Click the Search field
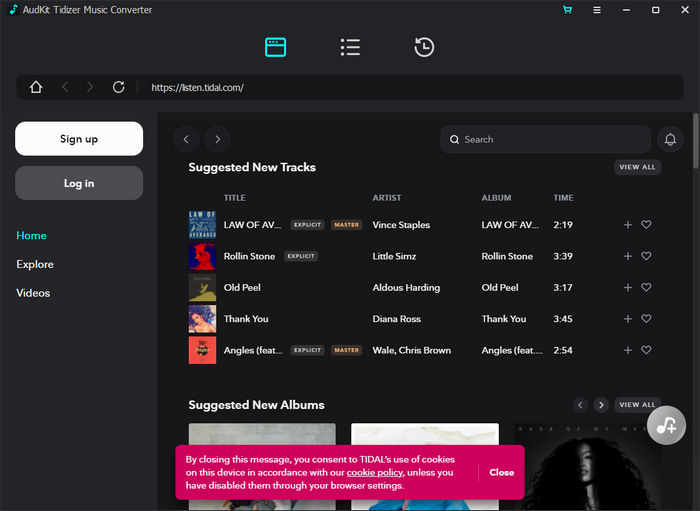 [x=546, y=139]
